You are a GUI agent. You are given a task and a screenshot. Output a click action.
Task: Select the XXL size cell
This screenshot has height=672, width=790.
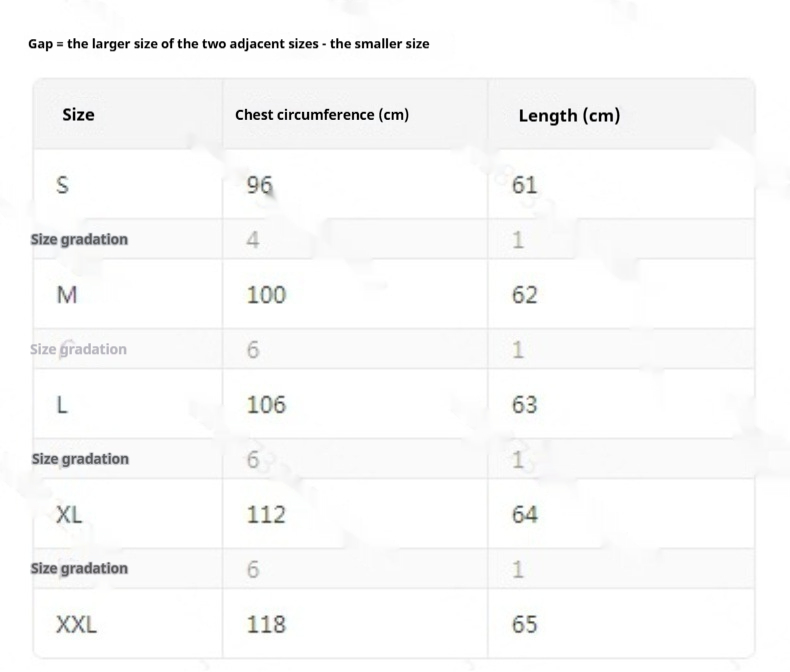(76, 625)
